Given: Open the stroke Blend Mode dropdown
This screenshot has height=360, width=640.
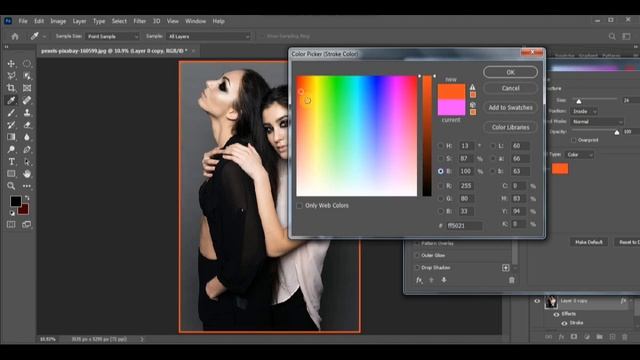Looking at the screenshot, I should pos(597,122).
